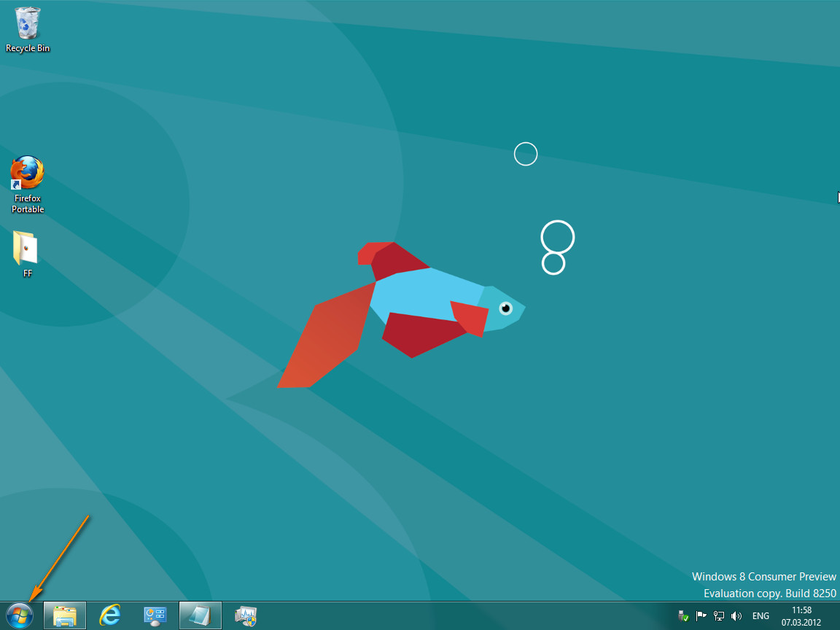
Task: Launch Internet Explorer from the taskbar
Action: click(110, 615)
